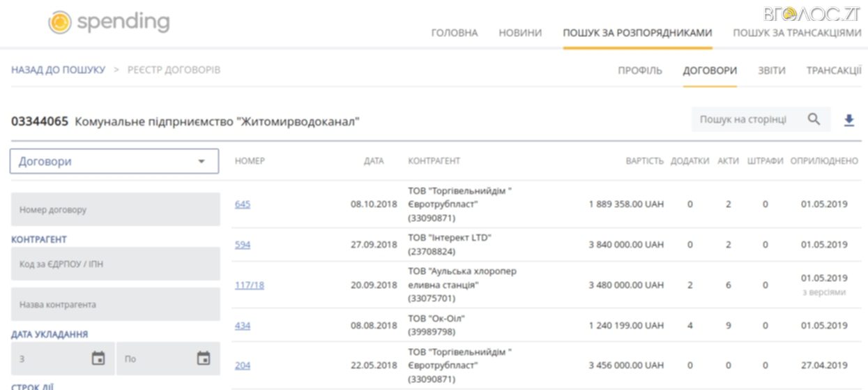This screenshot has width=868, height=390.
Task: Click the search magnifier icon
Action: point(814,119)
